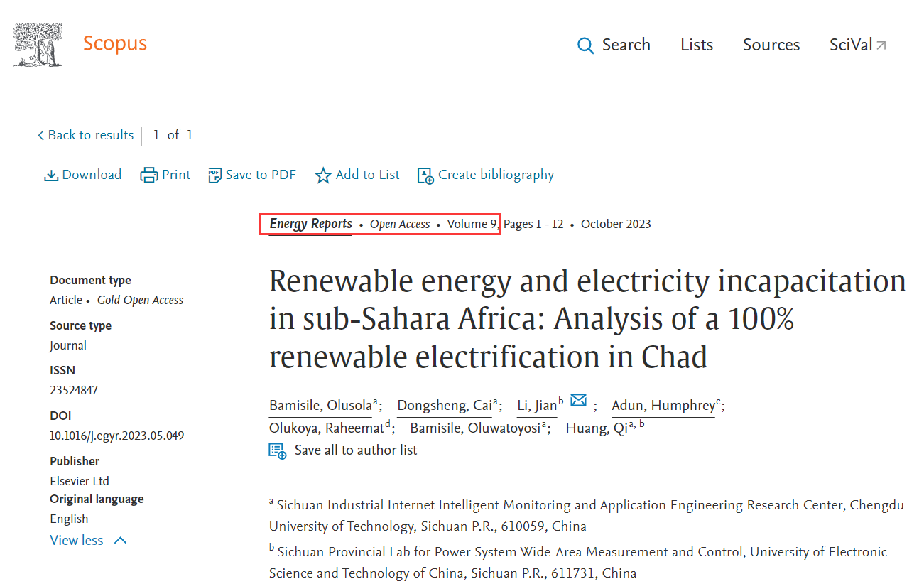Open SciVal via external arrow icon
This screenshot has width=924, height=584.
coord(881,45)
